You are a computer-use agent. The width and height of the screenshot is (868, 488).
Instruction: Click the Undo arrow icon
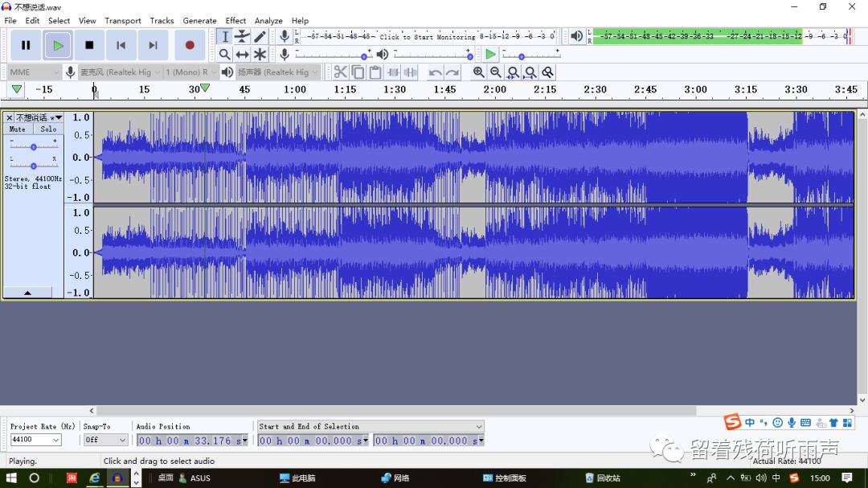tap(435, 72)
